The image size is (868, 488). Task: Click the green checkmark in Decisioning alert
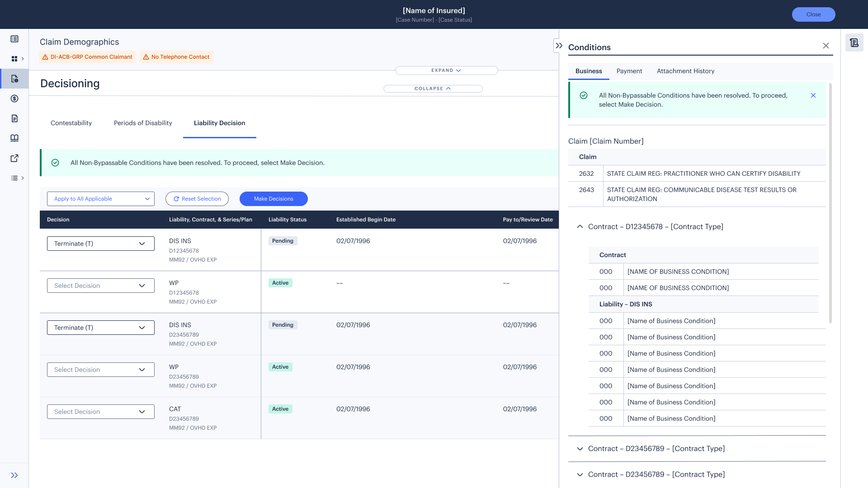[x=55, y=163]
